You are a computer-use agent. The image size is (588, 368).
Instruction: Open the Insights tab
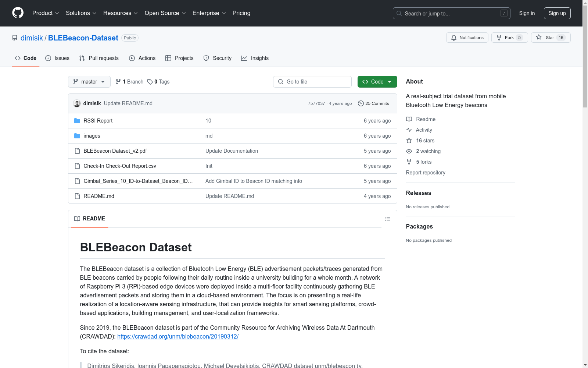tap(255, 58)
